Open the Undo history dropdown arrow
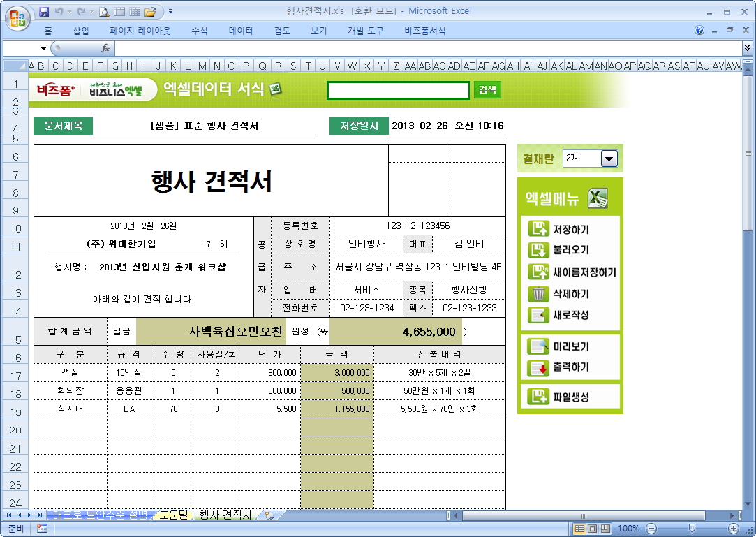 pos(69,12)
